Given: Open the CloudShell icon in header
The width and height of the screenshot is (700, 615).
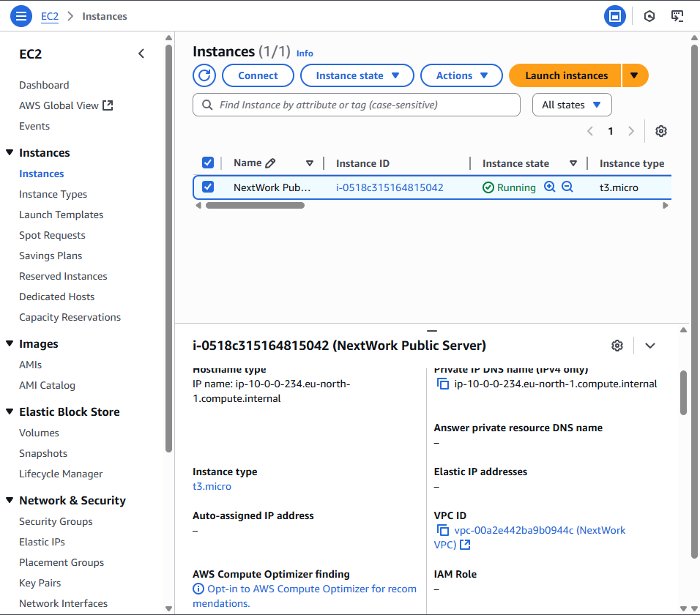Looking at the screenshot, I should (x=677, y=16).
